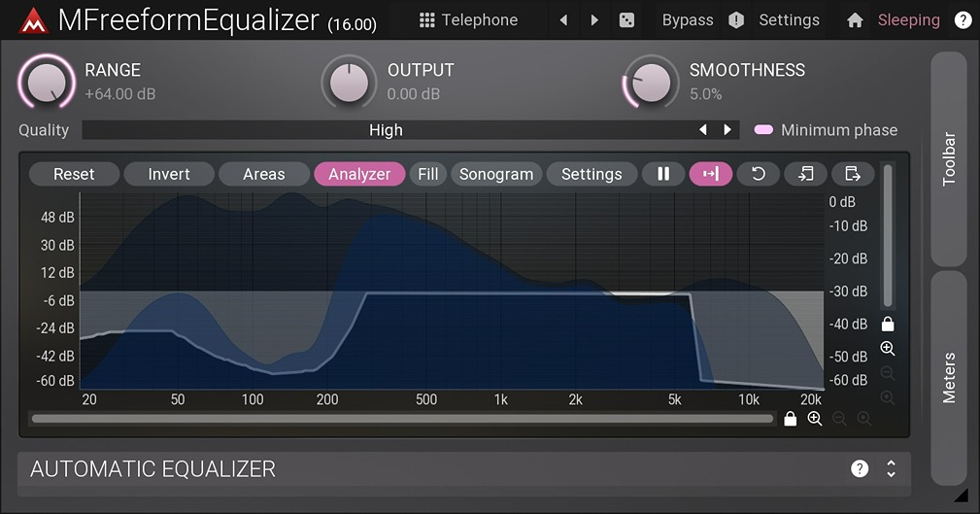Expand the Automatic Equalizer section arrows
The image size is (980, 514).
pos(892,468)
